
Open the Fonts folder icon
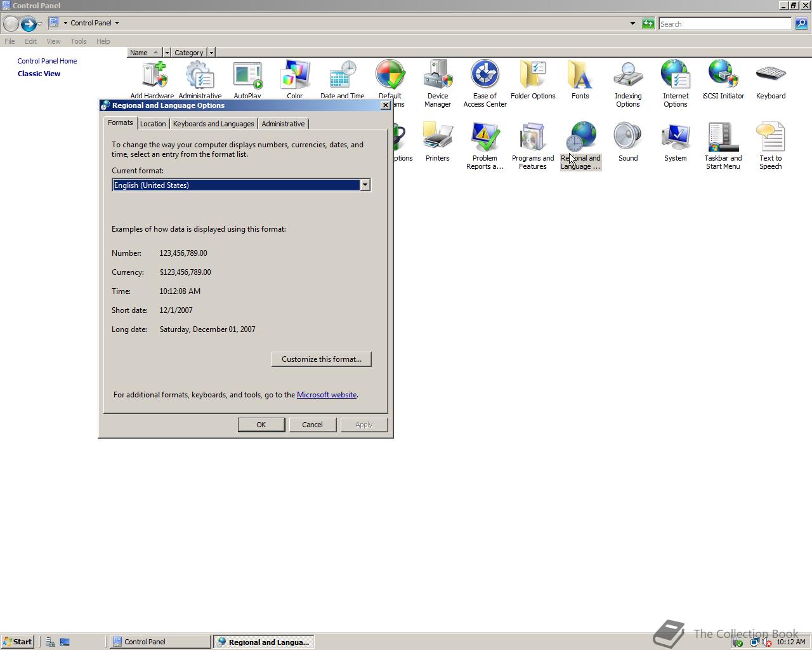click(x=580, y=80)
